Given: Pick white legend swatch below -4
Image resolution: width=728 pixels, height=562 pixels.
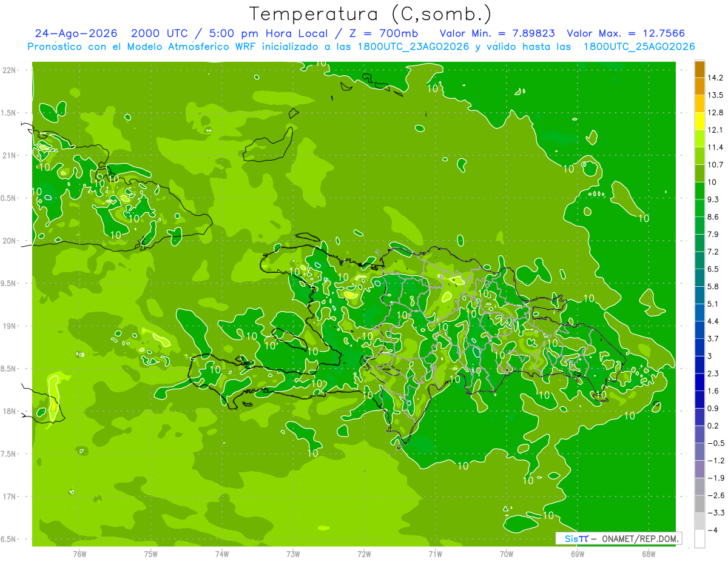Looking at the screenshot, I should 699,539.
